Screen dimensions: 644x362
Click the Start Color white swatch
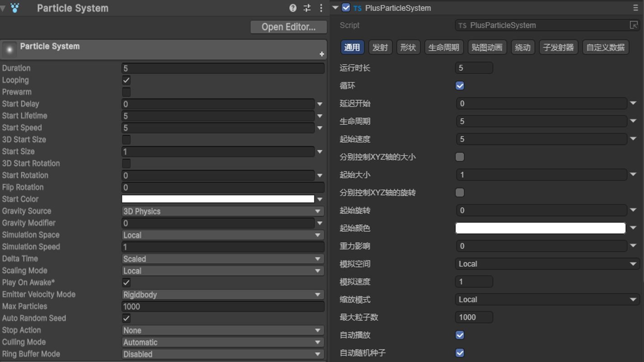pos(218,199)
